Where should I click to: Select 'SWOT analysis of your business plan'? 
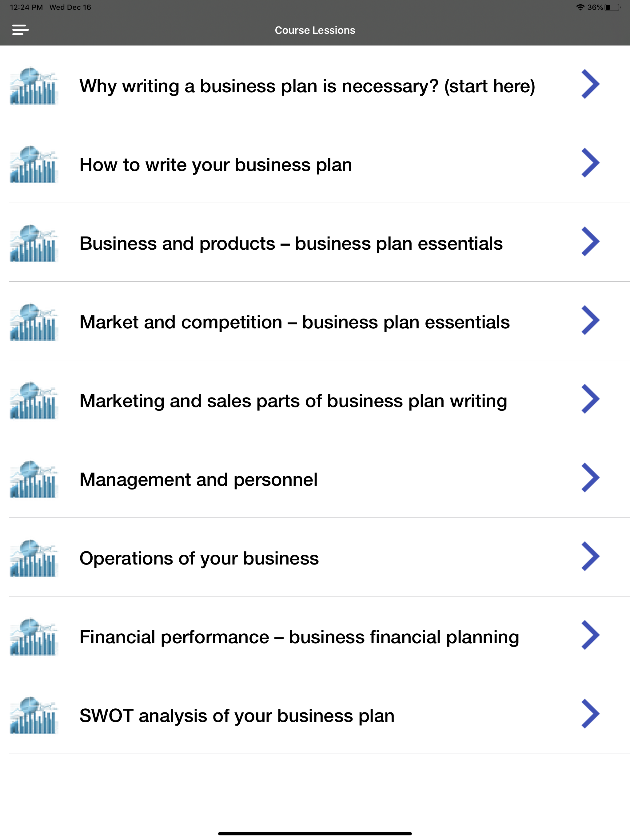pyautogui.click(x=237, y=716)
